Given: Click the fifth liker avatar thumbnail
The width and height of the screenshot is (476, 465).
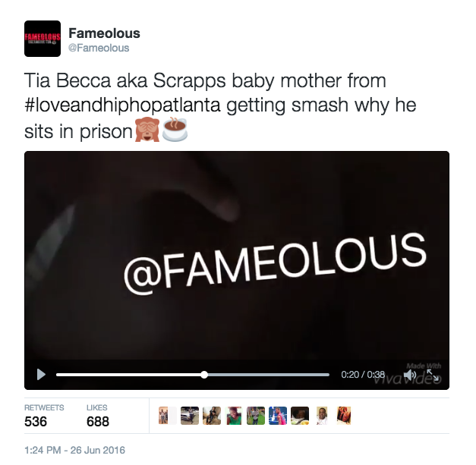Looking at the screenshot, I should [x=256, y=416].
